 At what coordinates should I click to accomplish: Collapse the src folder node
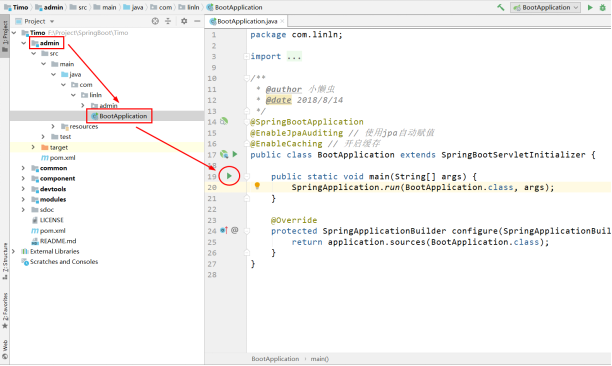34,53
